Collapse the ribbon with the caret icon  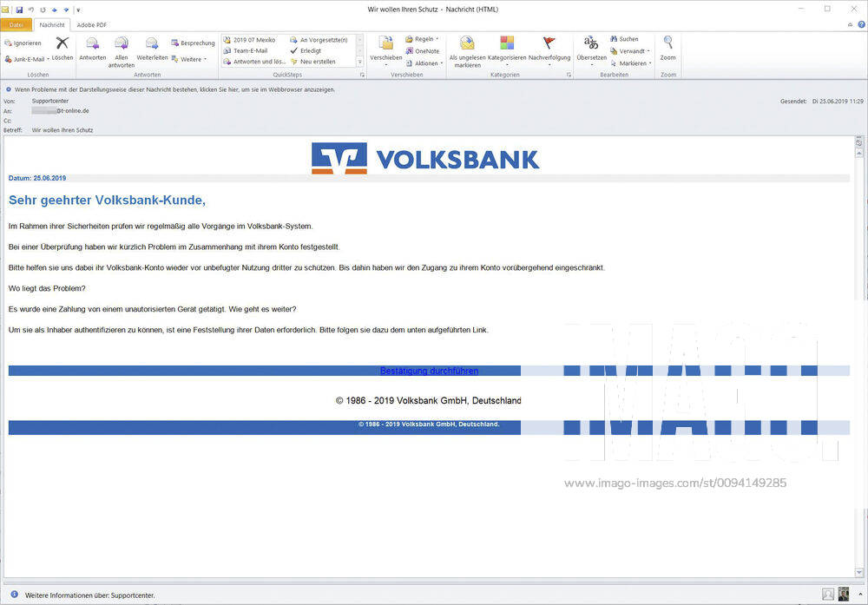[x=851, y=24]
